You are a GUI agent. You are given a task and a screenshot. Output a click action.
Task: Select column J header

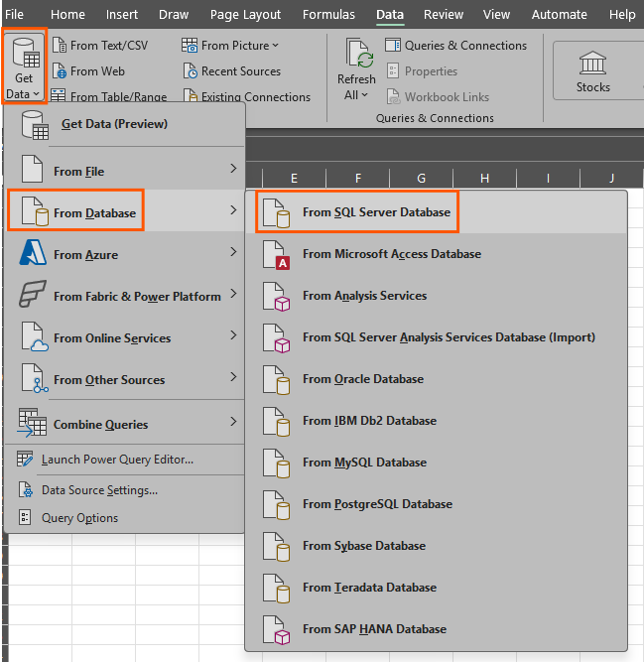coord(612,179)
